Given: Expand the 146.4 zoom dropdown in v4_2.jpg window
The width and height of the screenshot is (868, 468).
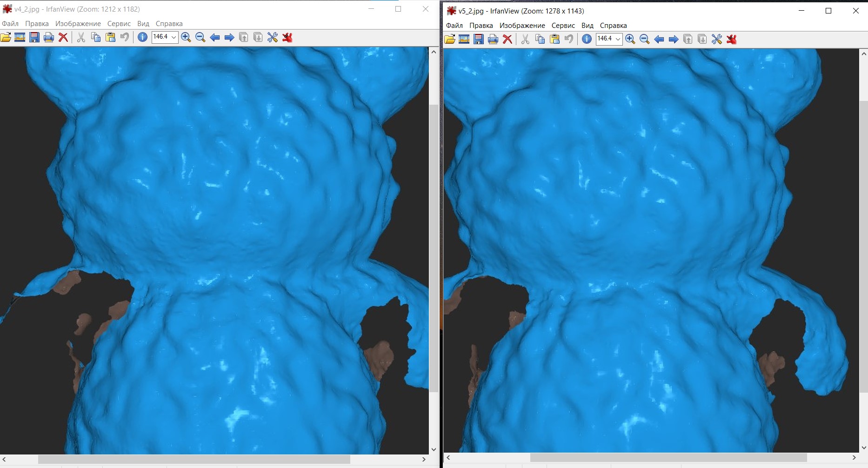Looking at the screenshot, I should pyautogui.click(x=174, y=37).
